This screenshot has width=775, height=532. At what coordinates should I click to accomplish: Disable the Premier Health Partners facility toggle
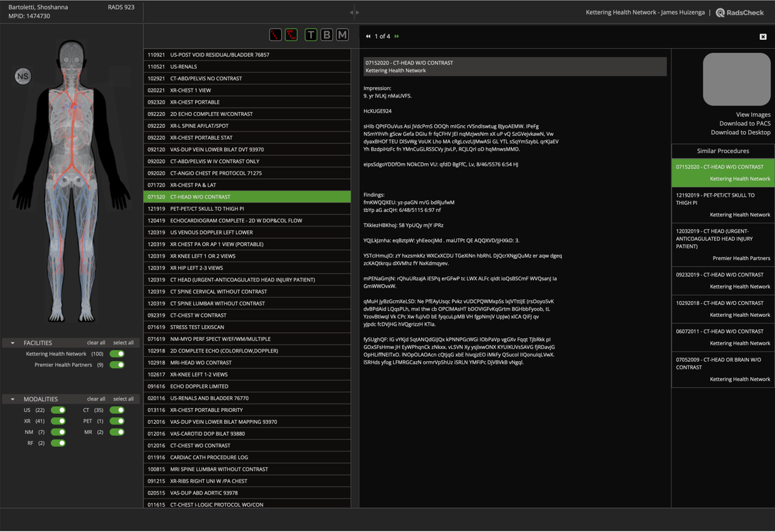point(117,365)
